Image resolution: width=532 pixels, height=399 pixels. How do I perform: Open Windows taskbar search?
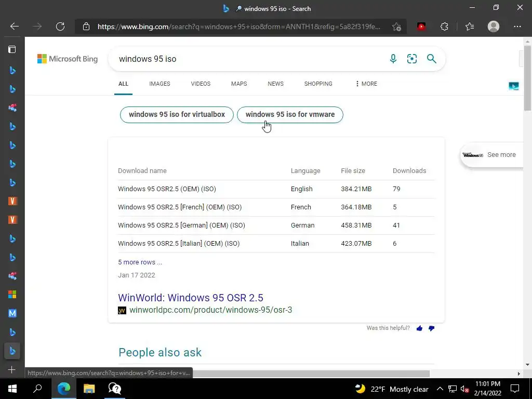click(37, 389)
